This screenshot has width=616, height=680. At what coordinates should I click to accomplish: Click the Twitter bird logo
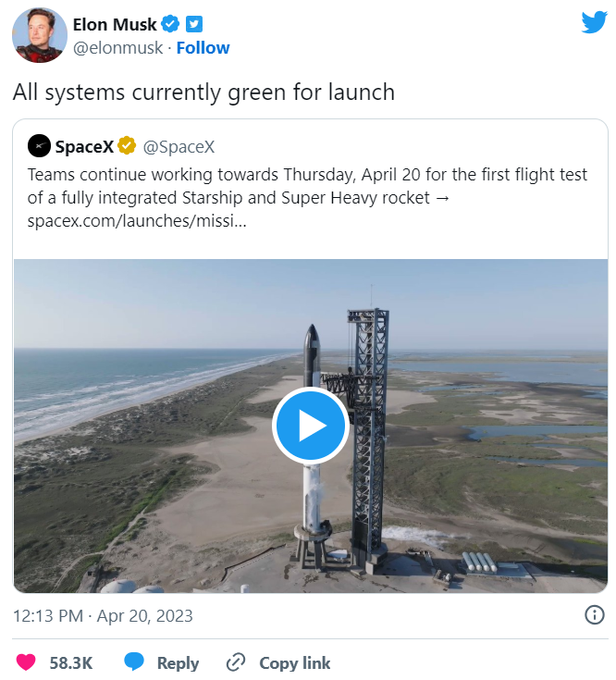tap(593, 21)
